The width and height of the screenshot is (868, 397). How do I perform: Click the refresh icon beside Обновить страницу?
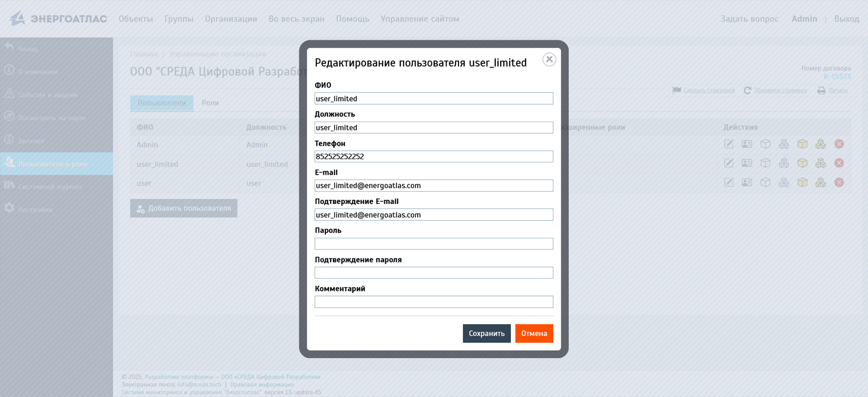pos(747,90)
